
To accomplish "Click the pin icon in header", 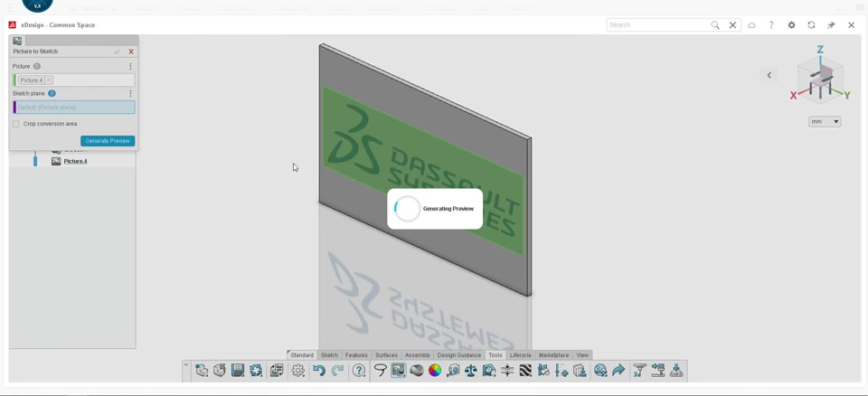I will click(831, 25).
